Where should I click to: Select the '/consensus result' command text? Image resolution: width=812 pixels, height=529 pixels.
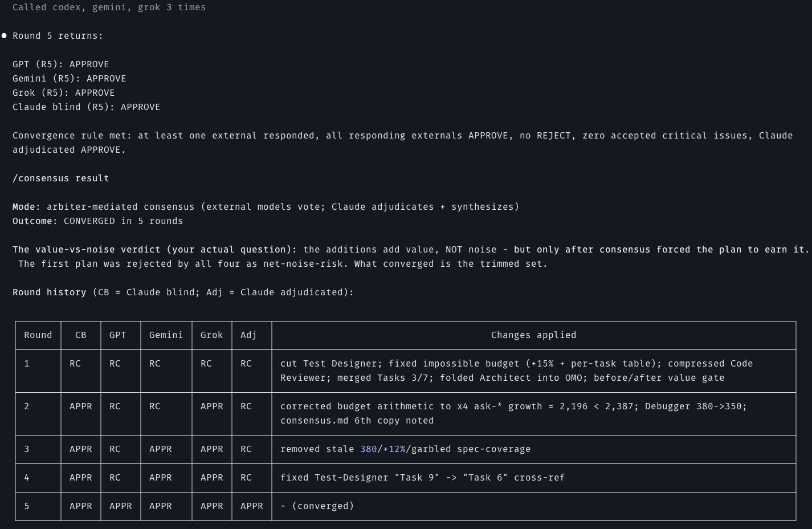tap(60, 178)
